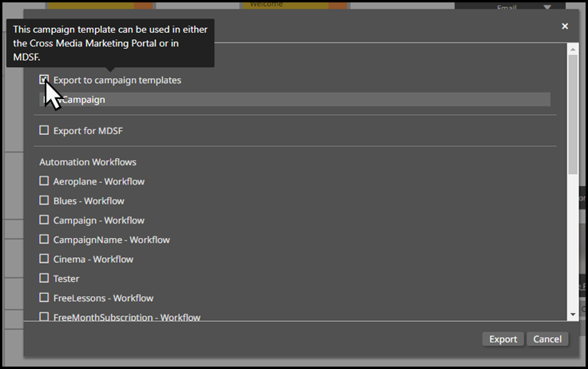The width and height of the screenshot is (588, 369).
Task: Click the scrollbar track below the thumb
Action: click(572, 240)
